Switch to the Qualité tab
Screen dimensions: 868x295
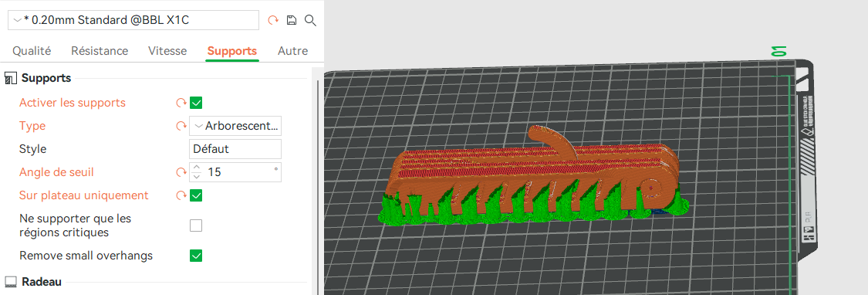pyautogui.click(x=32, y=51)
